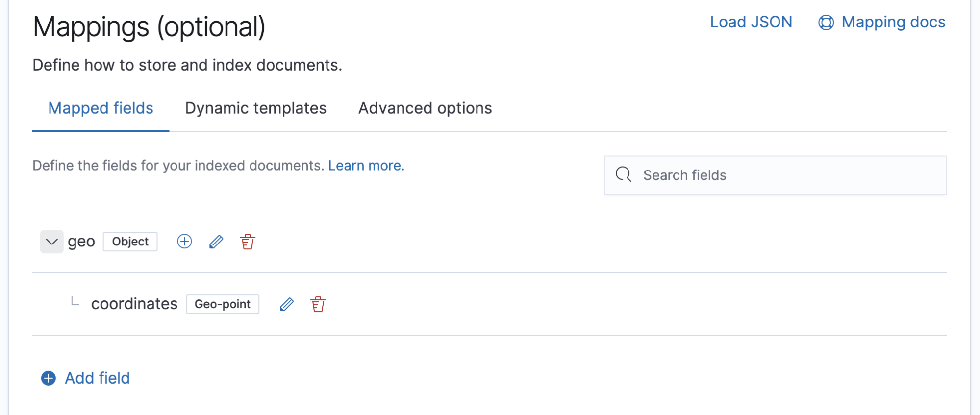This screenshot has width=980, height=415.
Task: Click the plus icon to add a child field to geo
Action: (184, 242)
